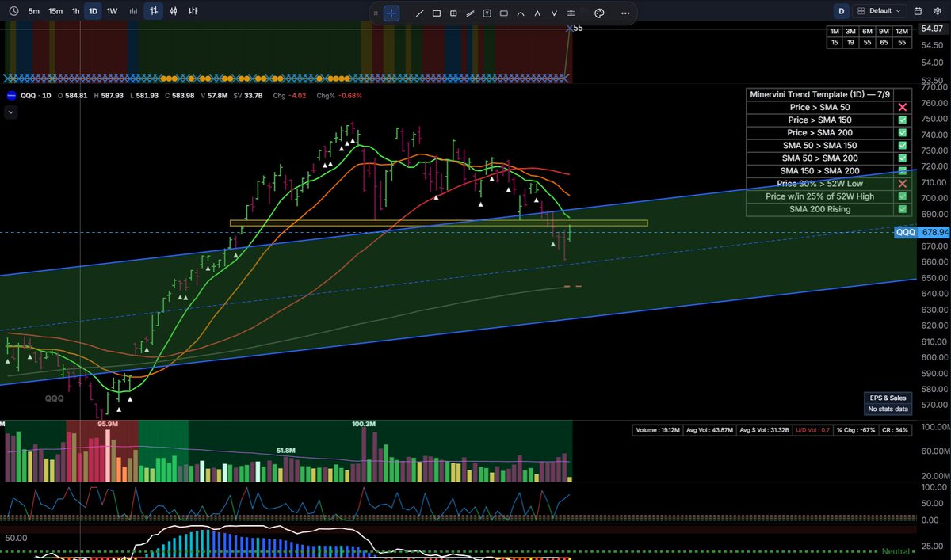Switch to the 5m timeframe
This screenshot has width=951, height=560.
pyautogui.click(x=33, y=12)
